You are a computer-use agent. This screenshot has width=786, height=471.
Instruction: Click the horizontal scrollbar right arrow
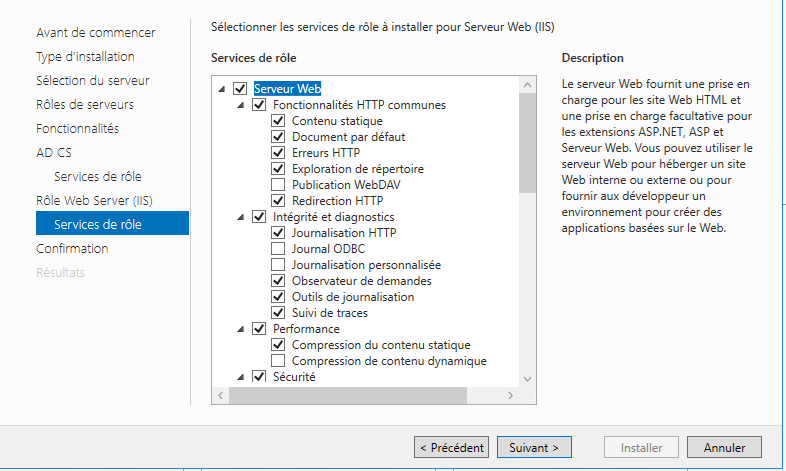pyautogui.click(x=510, y=395)
